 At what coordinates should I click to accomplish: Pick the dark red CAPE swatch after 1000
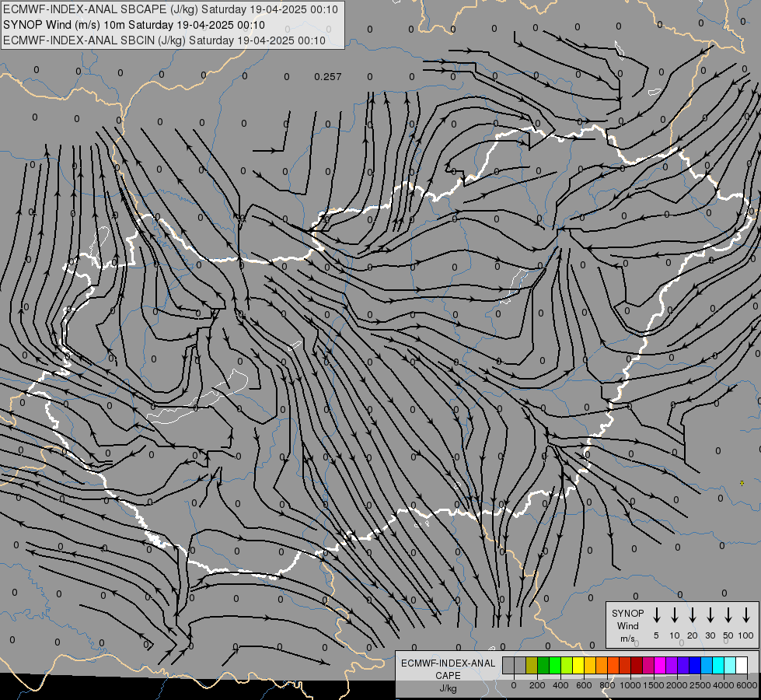click(x=637, y=665)
